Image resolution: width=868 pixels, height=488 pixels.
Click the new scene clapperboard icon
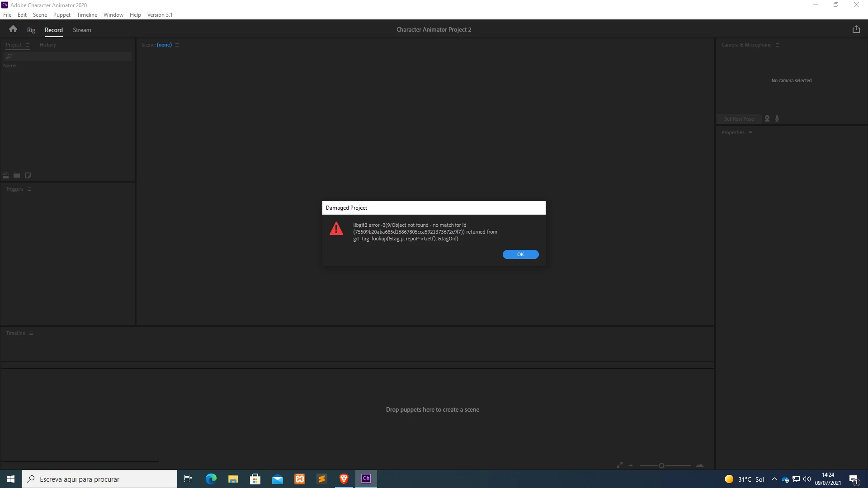[6, 175]
